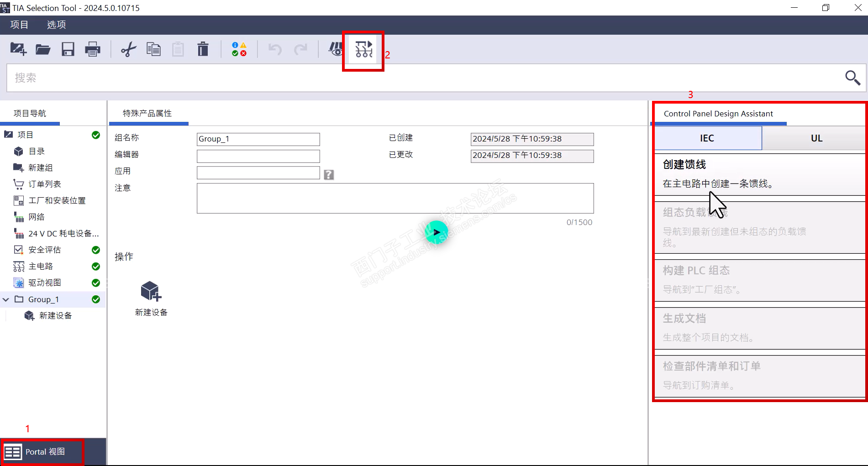The height and width of the screenshot is (466, 868).
Task: Click the 搜索 search field
Action: [425, 78]
